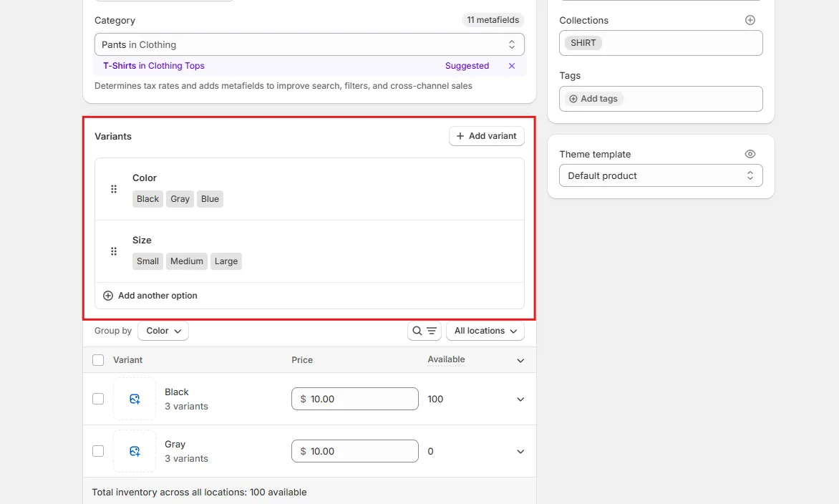This screenshot has width=839, height=504.
Task: Open Group by Color dropdown
Action: [x=163, y=331]
